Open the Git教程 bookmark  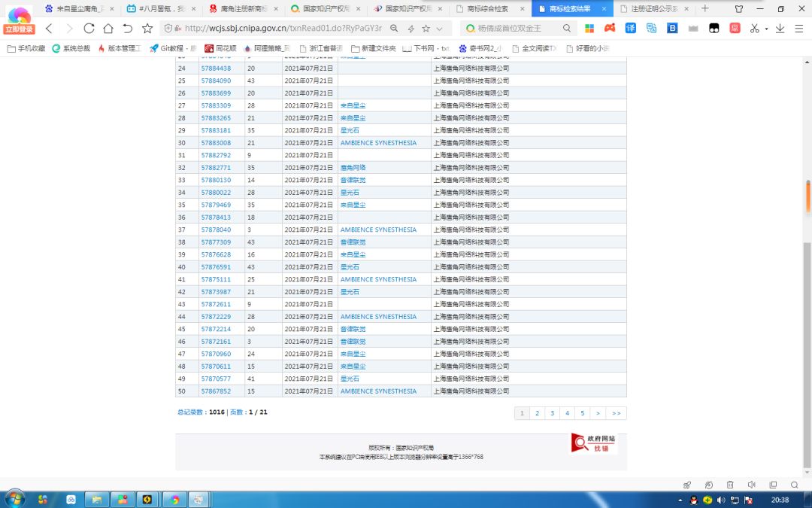click(173, 48)
